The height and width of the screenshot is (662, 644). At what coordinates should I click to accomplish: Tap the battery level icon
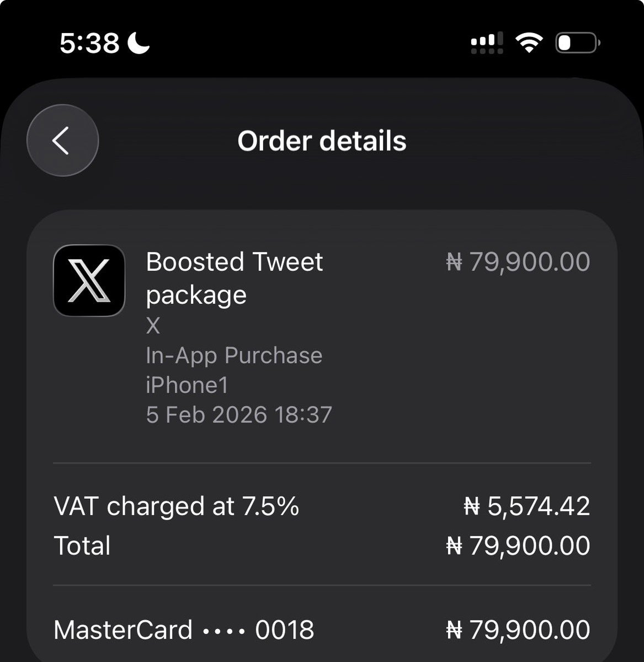[x=577, y=42]
